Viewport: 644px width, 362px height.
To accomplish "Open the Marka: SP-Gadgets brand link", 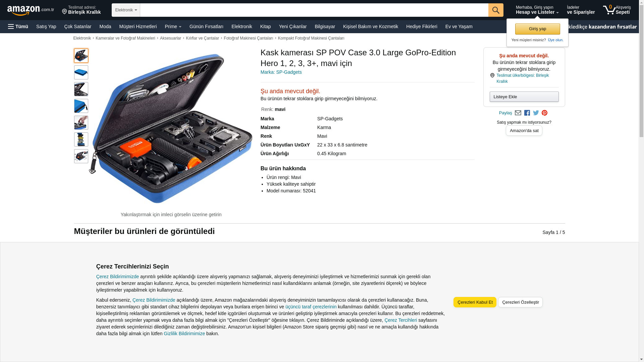I will [x=281, y=72].
